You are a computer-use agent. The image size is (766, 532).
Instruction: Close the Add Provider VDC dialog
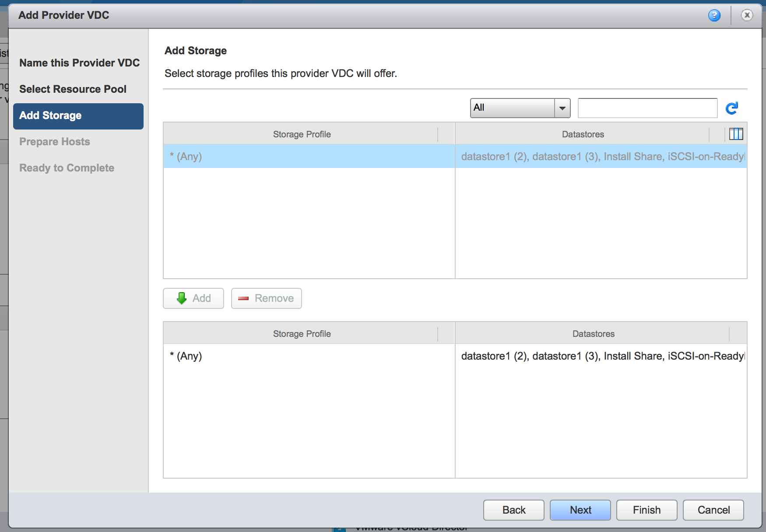coord(747,15)
